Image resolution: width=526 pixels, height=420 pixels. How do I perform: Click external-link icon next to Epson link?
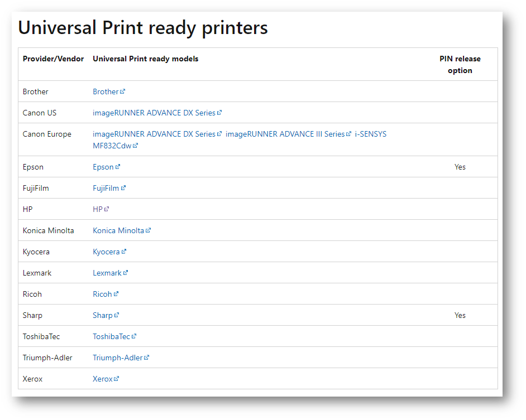[x=117, y=167]
